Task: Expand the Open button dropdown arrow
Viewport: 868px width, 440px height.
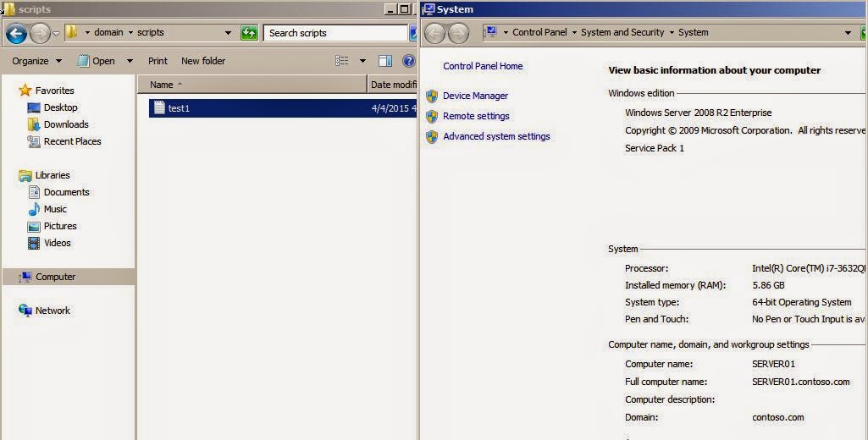Action: coord(130,61)
